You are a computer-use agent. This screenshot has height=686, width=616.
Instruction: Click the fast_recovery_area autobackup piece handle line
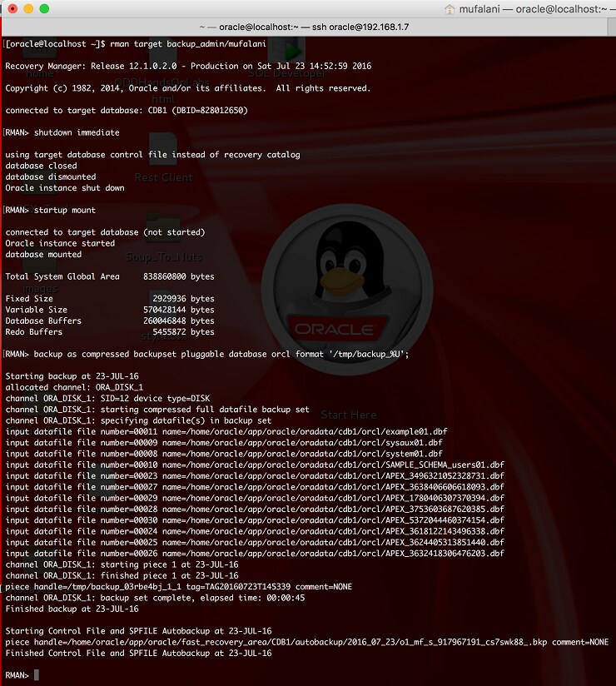click(307, 642)
